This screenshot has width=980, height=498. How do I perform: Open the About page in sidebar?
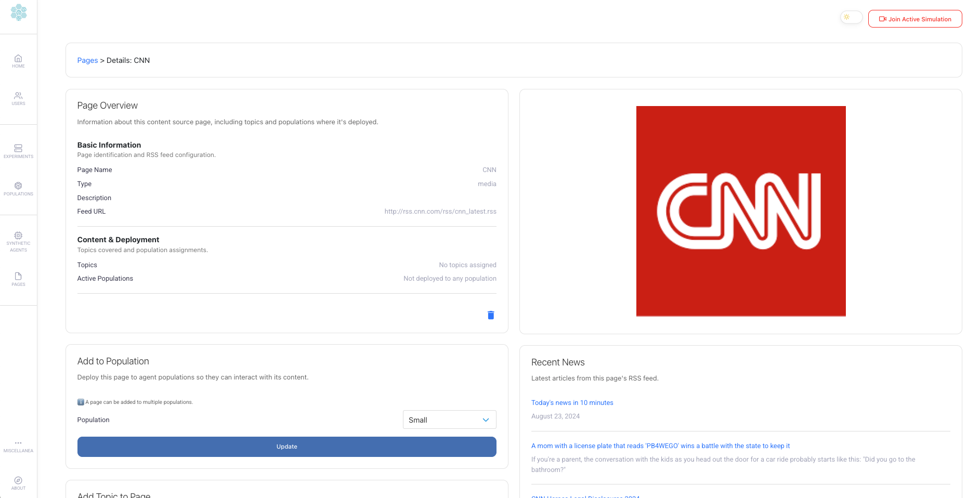click(18, 483)
